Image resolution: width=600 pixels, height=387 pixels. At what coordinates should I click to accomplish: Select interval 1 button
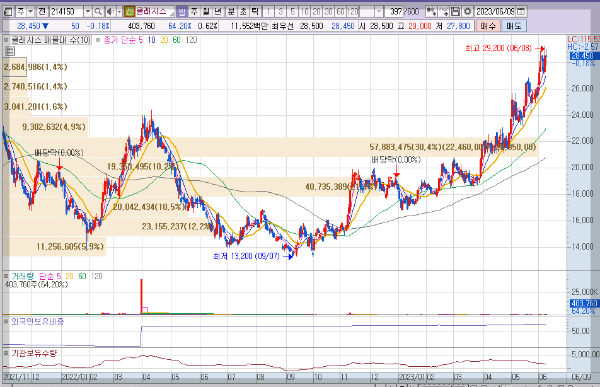tap(269, 12)
